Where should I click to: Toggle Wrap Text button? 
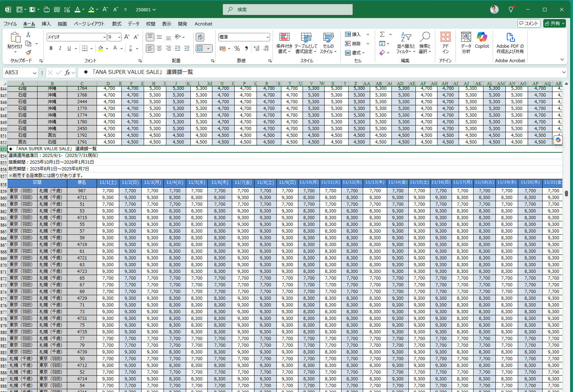(x=200, y=37)
